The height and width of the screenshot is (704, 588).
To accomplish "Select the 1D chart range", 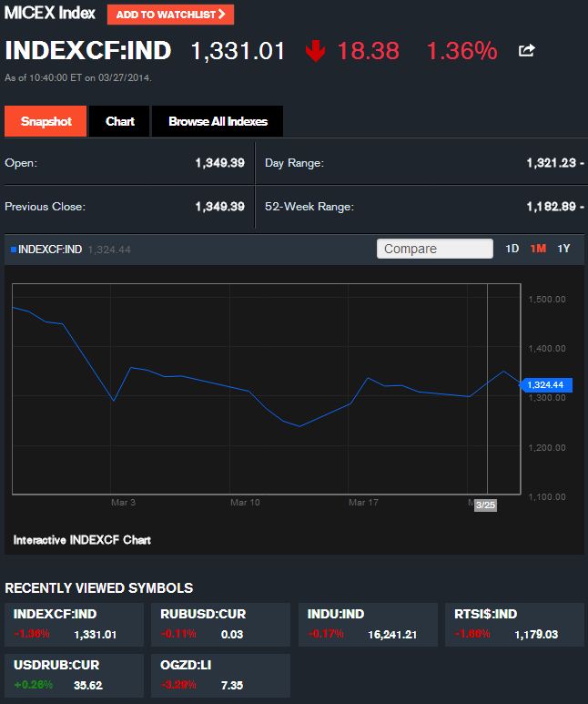I will (x=512, y=249).
